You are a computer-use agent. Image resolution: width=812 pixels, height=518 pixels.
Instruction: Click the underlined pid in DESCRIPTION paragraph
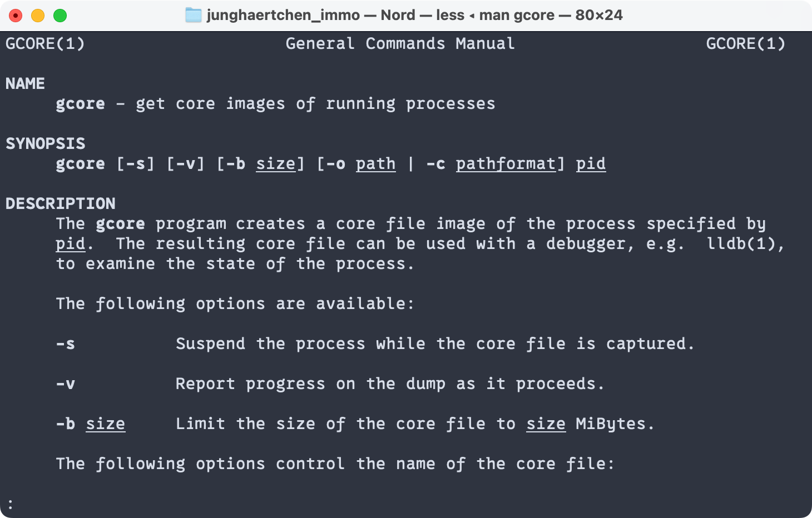coord(71,244)
